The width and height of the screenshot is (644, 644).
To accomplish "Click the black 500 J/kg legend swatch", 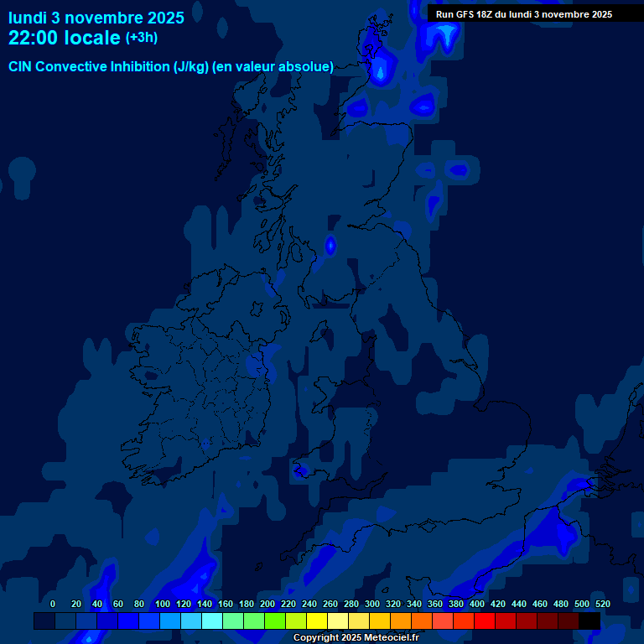I will tap(589, 621).
